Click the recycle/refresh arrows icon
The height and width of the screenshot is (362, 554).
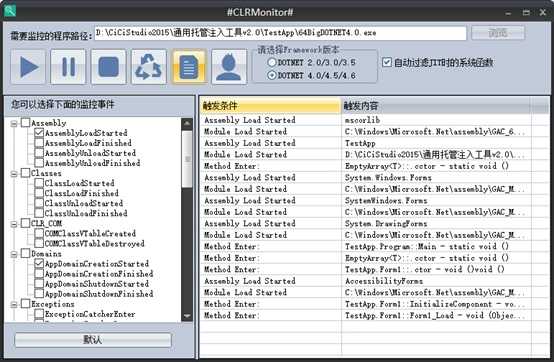[x=149, y=67]
